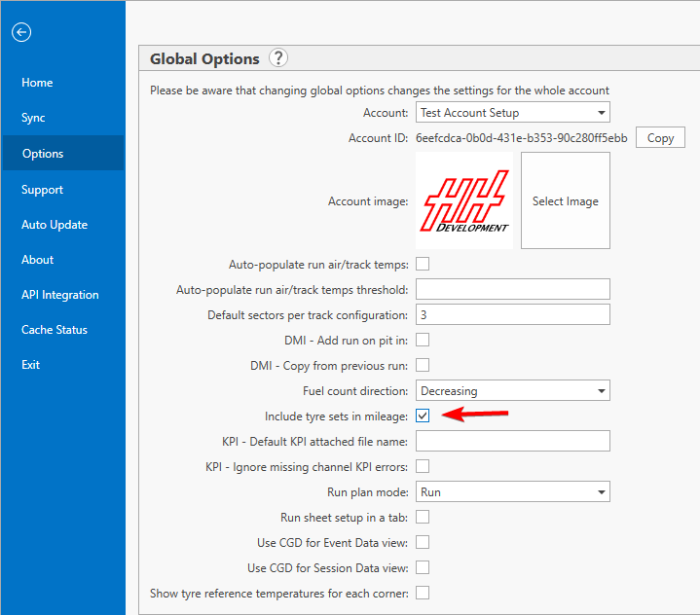
Task: Expand the Account dropdown arrow
Action: coord(602,113)
